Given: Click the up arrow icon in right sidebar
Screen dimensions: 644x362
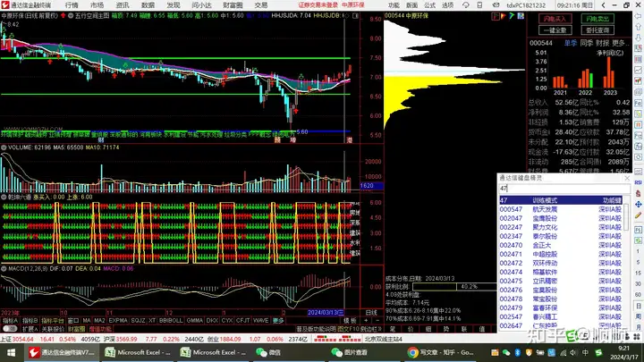Looking at the screenshot, I should [638, 27].
